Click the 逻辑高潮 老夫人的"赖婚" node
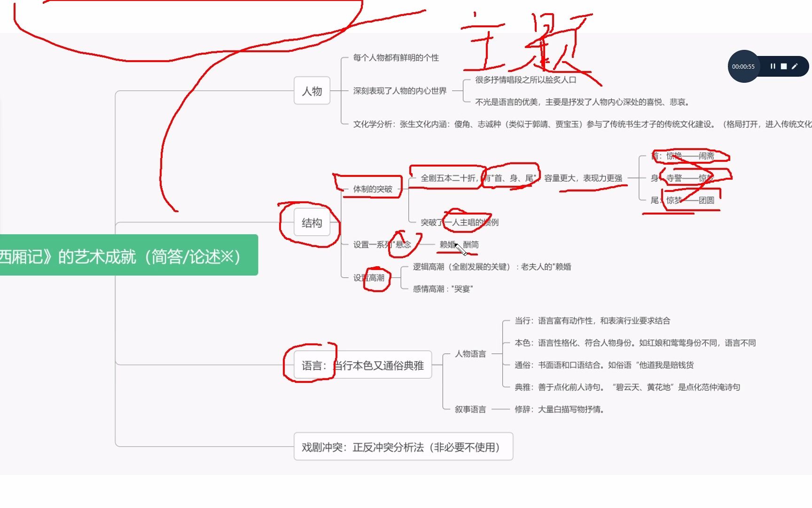Image resolution: width=812 pixels, height=508 pixels. 492,267
